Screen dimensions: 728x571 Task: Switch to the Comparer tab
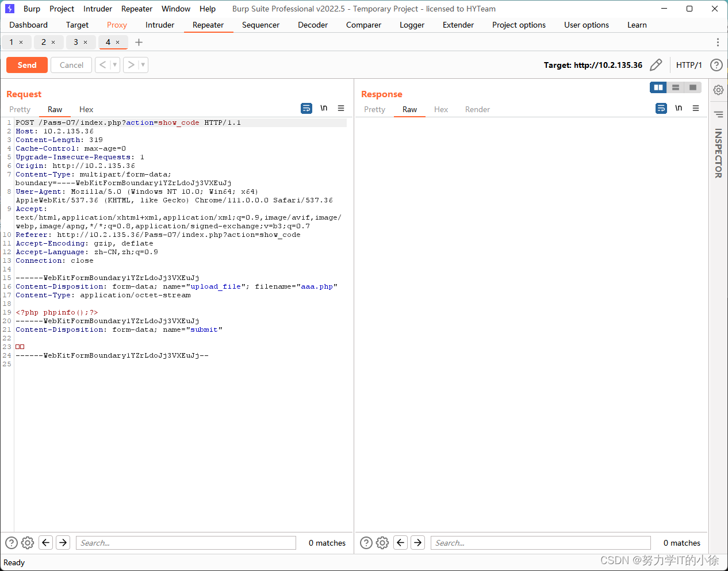coord(363,25)
